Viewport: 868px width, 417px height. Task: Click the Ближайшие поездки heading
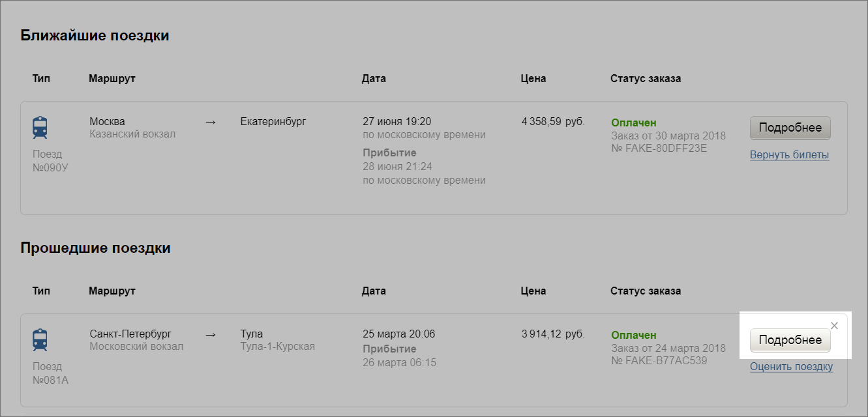[x=95, y=35]
